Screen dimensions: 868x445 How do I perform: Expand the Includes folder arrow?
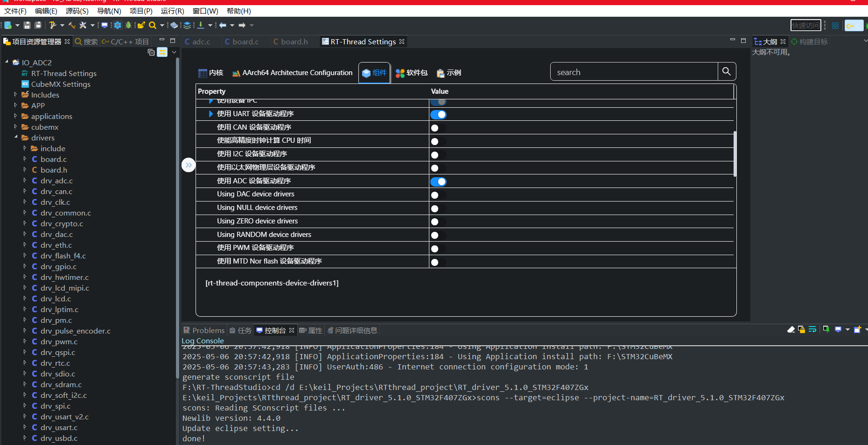pos(15,94)
